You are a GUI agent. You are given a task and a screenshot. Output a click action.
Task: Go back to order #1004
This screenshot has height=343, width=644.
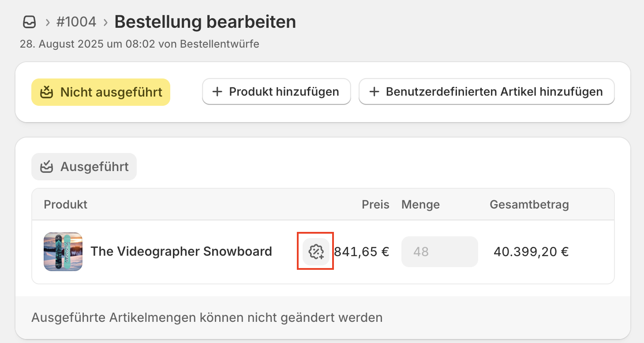click(x=76, y=22)
